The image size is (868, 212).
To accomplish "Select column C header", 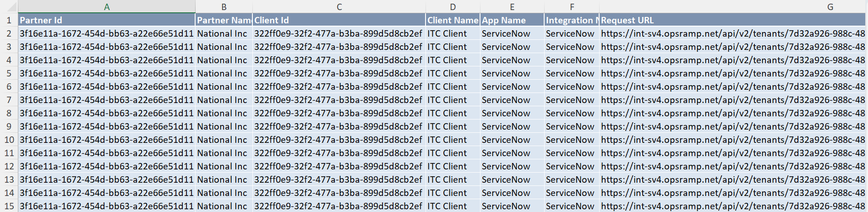I will (x=339, y=7).
